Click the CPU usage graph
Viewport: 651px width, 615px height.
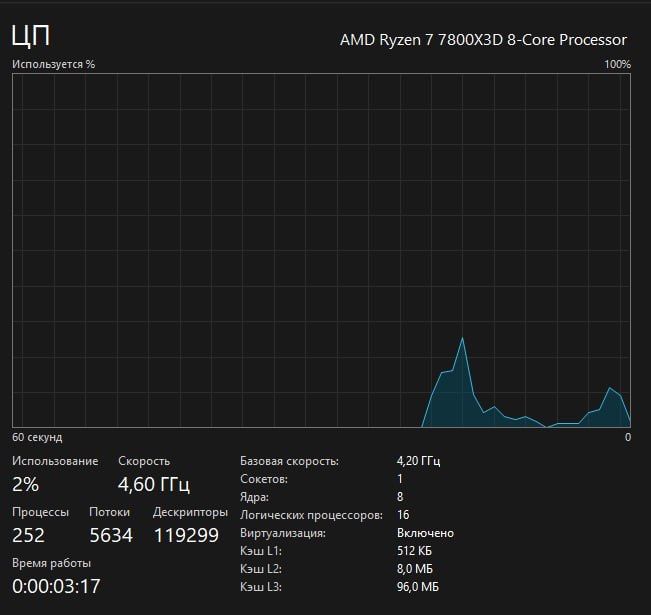(x=321, y=250)
